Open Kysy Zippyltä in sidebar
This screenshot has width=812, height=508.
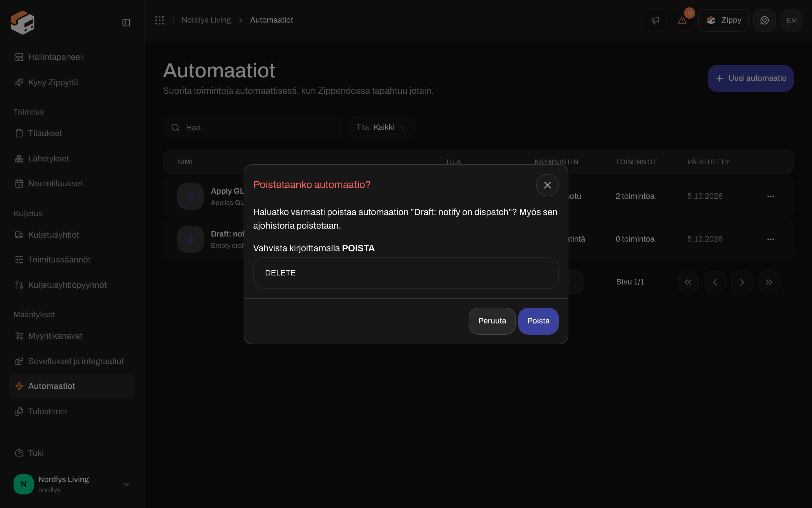point(72,82)
